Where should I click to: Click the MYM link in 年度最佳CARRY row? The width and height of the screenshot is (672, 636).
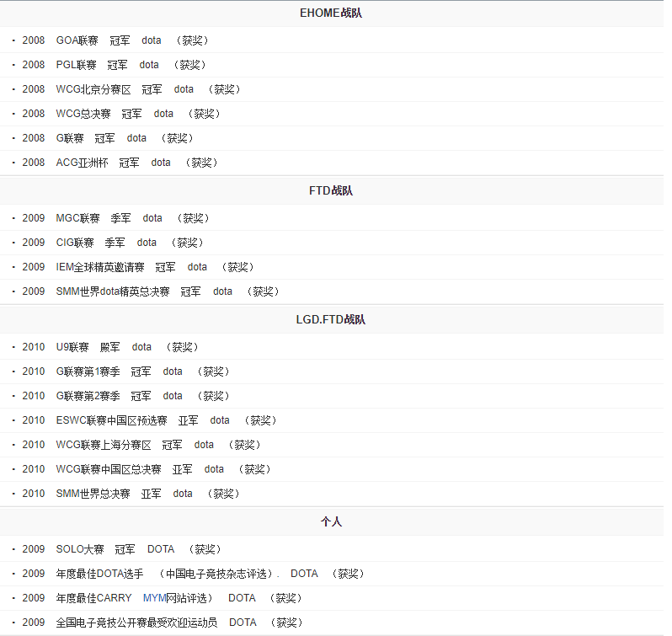[x=155, y=598]
